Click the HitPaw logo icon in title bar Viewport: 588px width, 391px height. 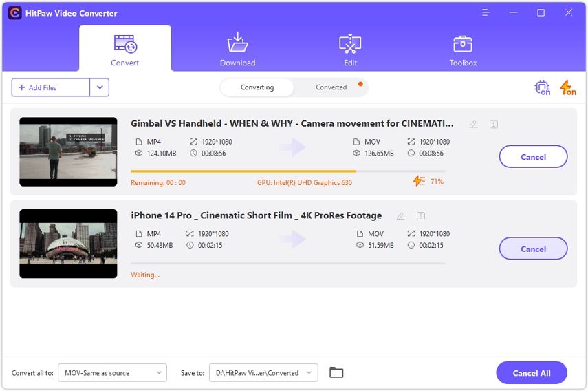[x=14, y=13]
